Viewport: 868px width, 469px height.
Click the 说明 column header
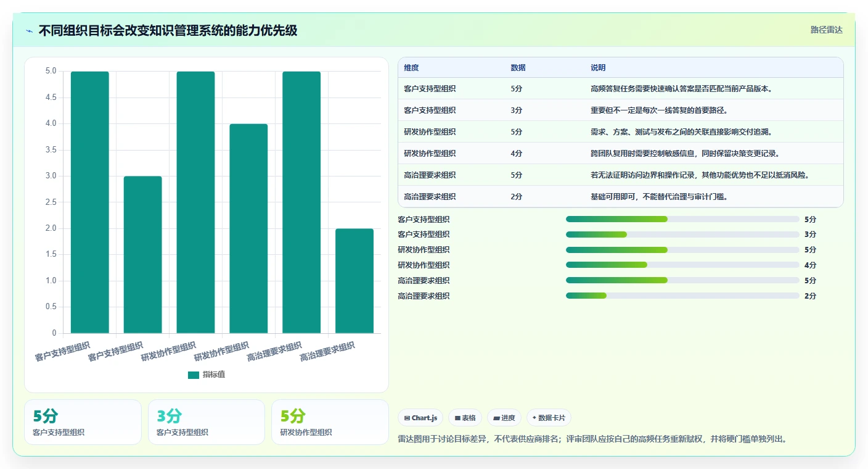[x=598, y=68]
